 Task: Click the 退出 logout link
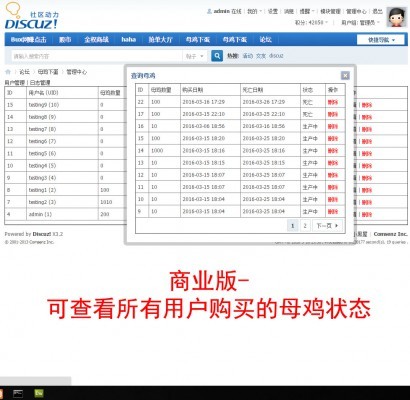point(377,11)
